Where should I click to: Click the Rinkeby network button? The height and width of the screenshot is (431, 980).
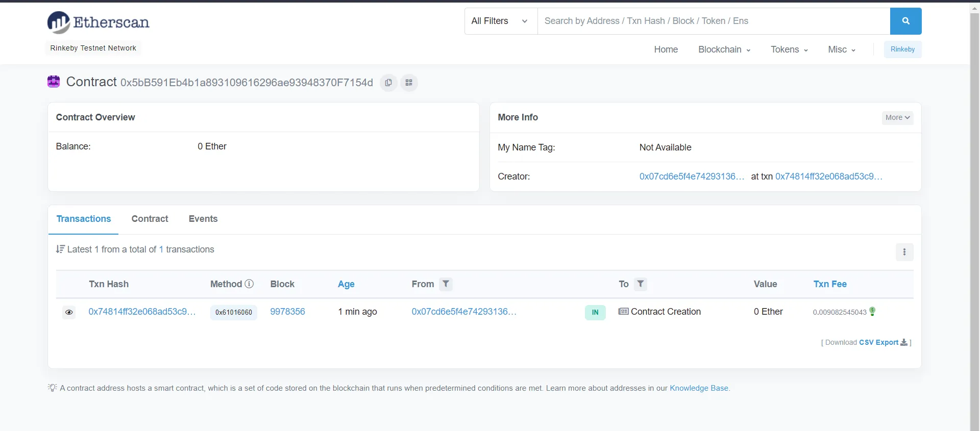[902, 49]
